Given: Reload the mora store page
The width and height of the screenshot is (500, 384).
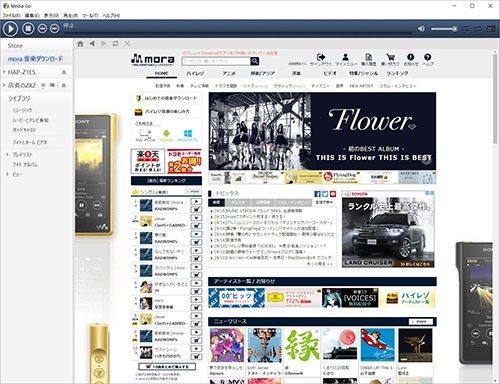Looking at the screenshot, I should pyautogui.click(x=115, y=44).
